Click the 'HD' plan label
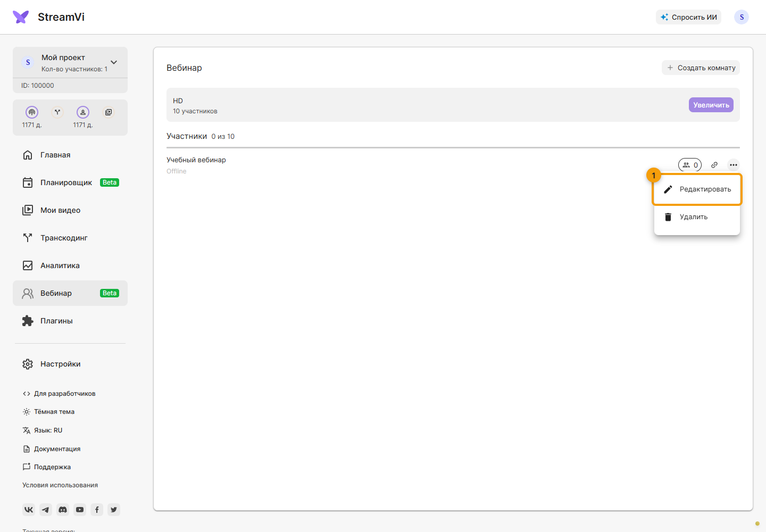Viewport: 766px width, 532px height. click(x=178, y=101)
